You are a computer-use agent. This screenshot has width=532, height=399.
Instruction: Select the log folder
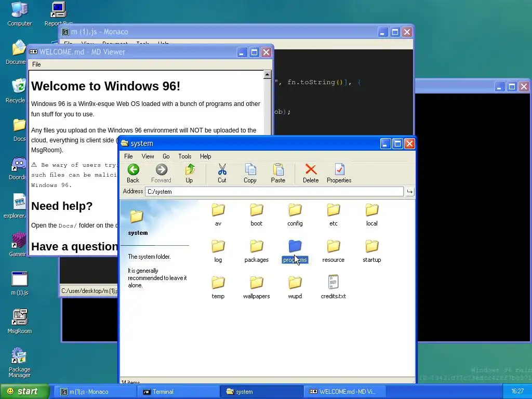coord(218,251)
